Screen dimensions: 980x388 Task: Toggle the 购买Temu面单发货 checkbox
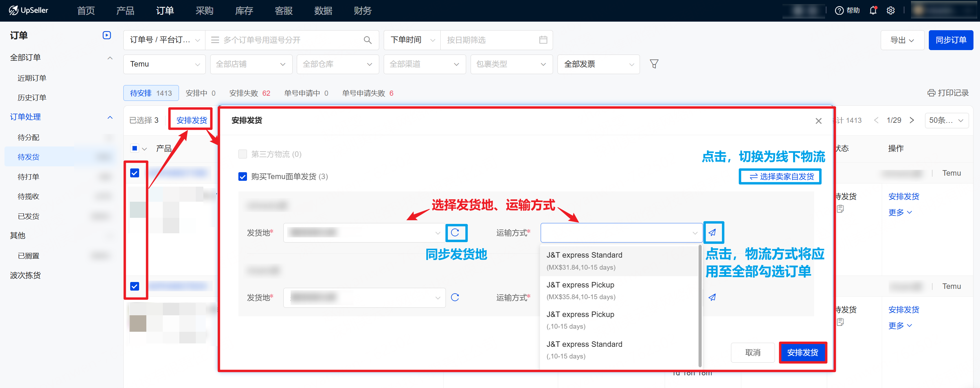(242, 177)
